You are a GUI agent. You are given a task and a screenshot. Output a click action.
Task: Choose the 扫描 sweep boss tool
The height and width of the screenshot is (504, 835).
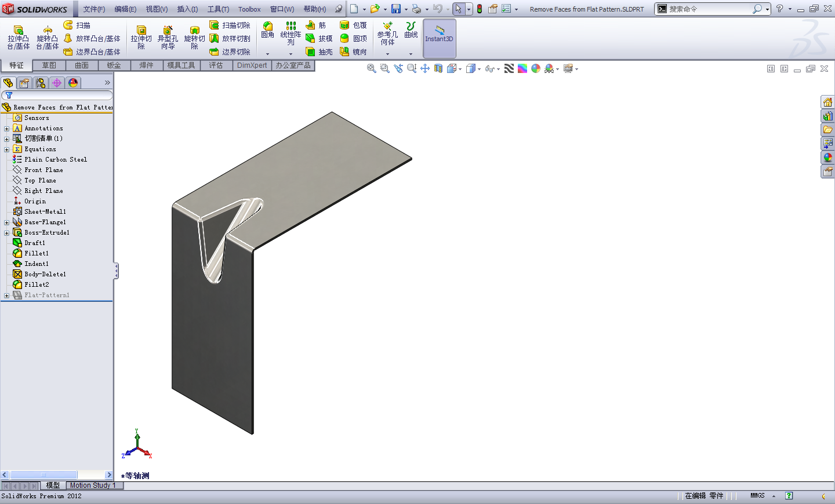(77, 25)
